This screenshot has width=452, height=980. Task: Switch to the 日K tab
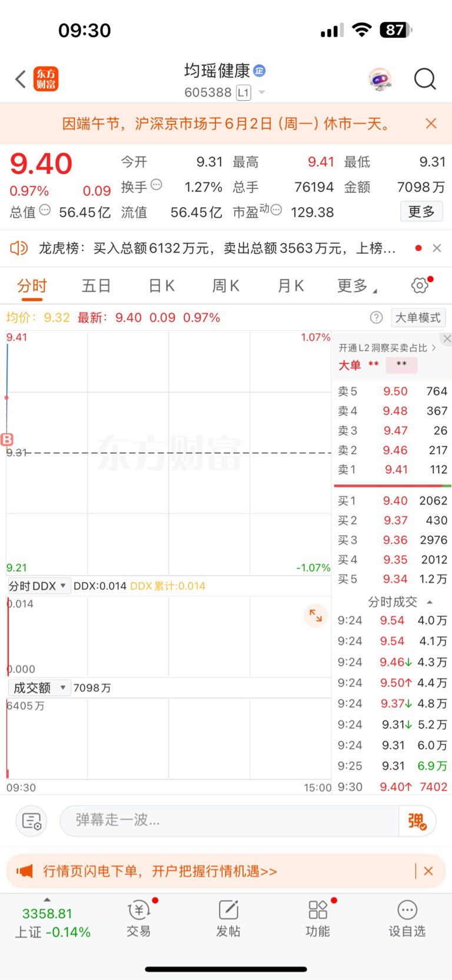pos(162,286)
